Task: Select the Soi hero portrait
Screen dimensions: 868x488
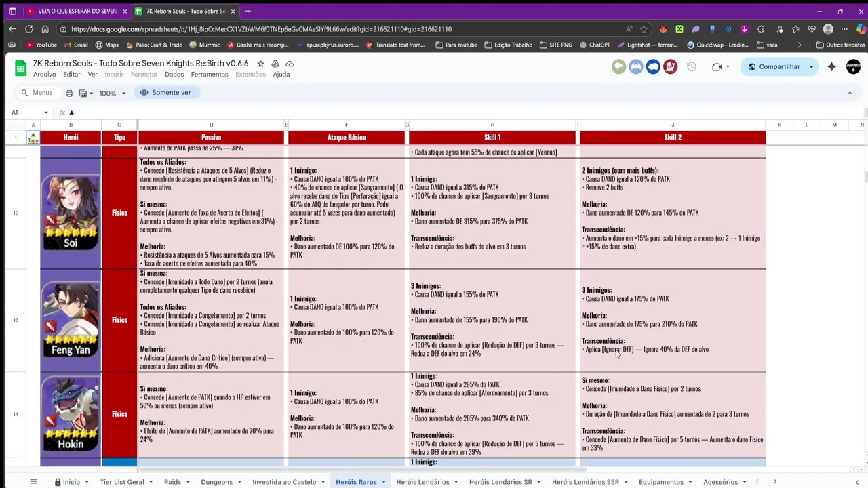Action: point(71,213)
